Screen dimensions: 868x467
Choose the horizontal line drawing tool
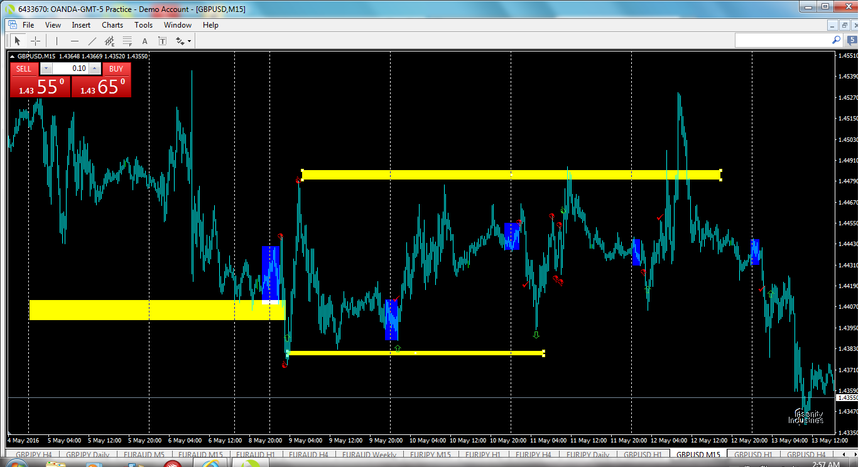pos(75,41)
